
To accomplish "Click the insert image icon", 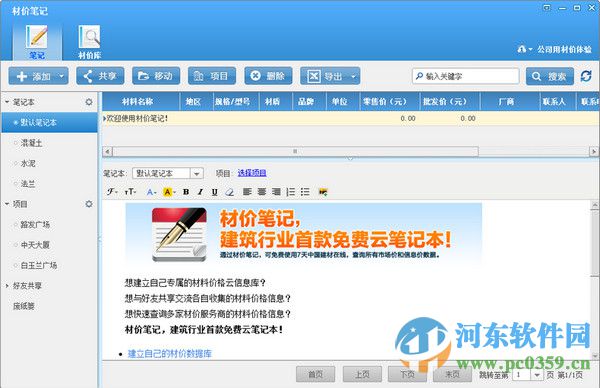I will point(323,192).
